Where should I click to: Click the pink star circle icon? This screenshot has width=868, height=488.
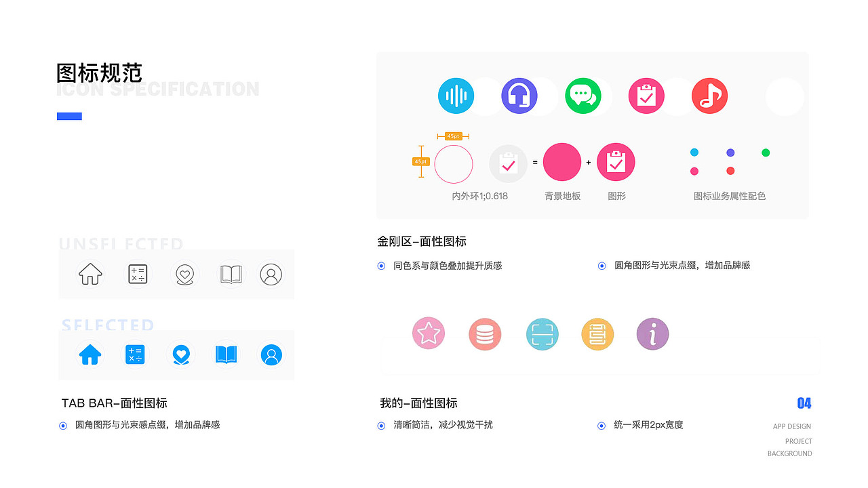428,333
